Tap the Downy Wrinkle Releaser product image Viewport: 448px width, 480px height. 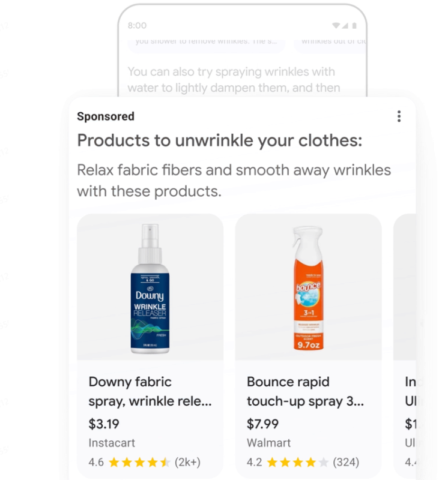150,288
